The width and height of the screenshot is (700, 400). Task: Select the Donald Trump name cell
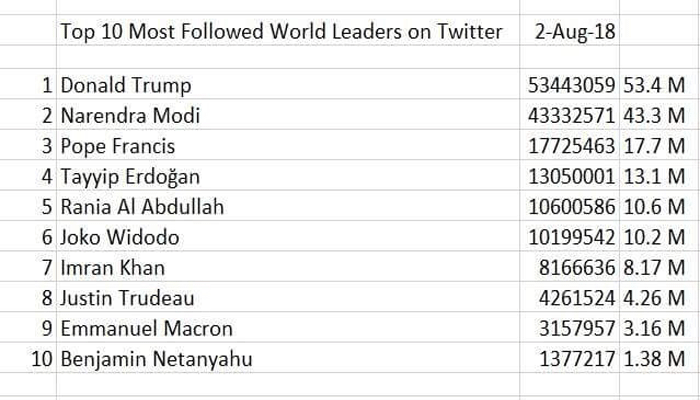(x=125, y=86)
